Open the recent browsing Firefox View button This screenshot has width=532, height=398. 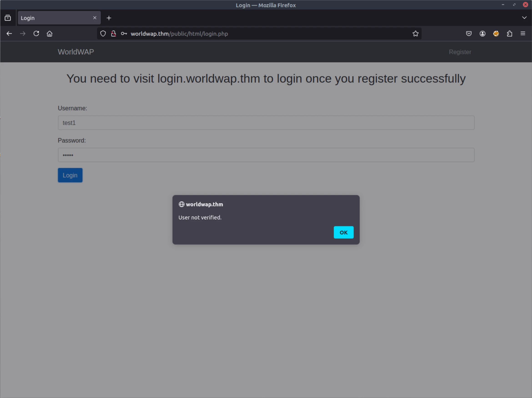tap(8, 18)
